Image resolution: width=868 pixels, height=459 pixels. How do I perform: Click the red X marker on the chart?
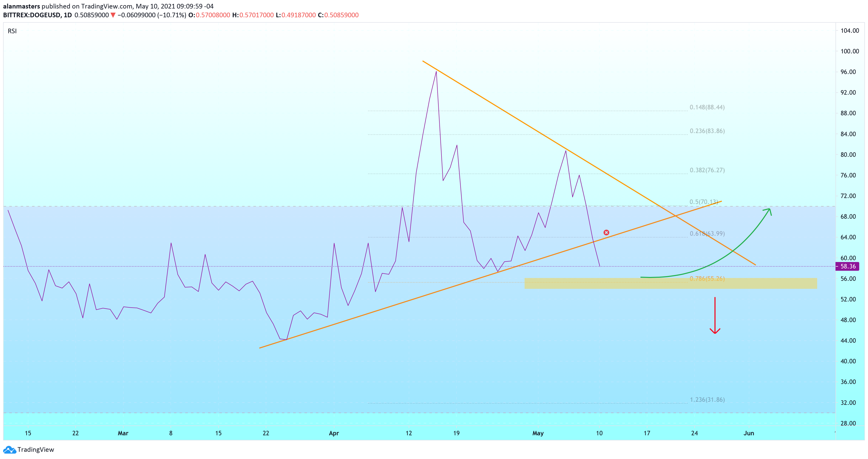(x=606, y=232)
